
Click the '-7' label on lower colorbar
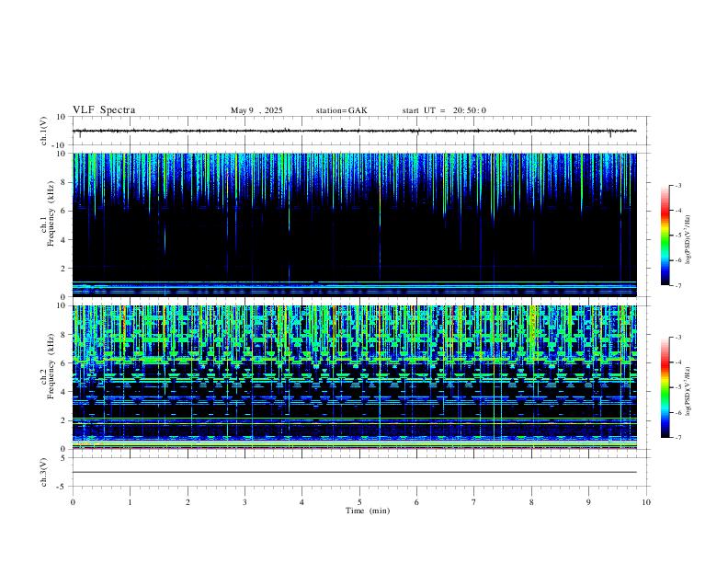678,438
